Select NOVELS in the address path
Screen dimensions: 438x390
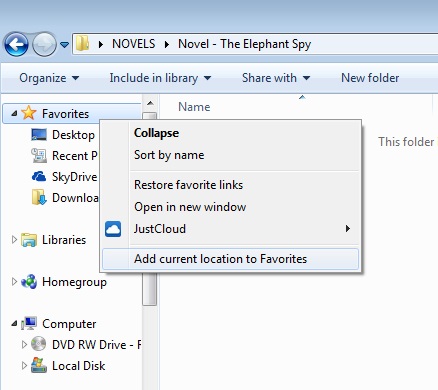134,44
